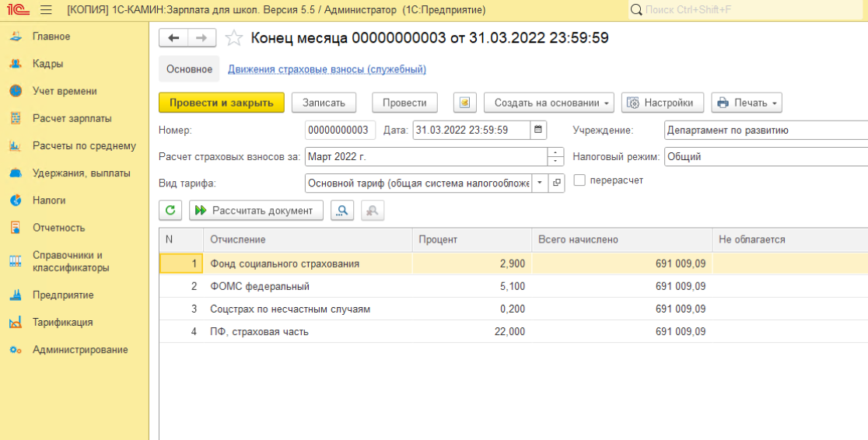Click the 5,100 percent cell
868x440 pixels.
(x=472, y=286)
